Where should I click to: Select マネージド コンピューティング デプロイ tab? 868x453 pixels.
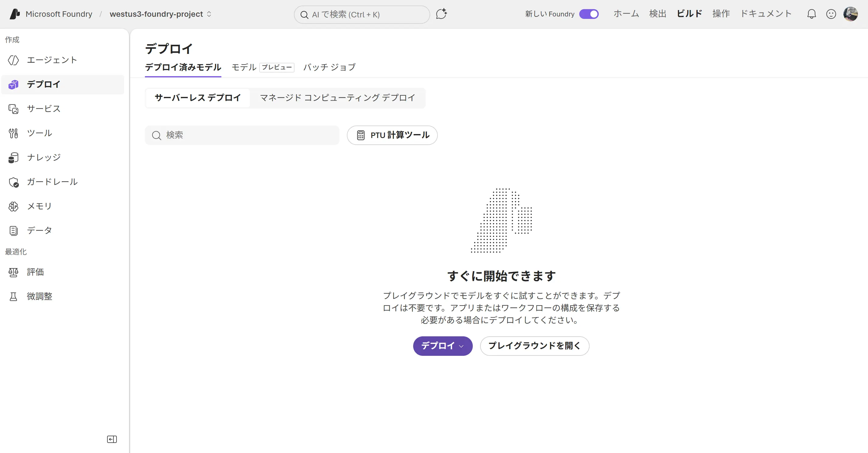click(x=337, y=98)
